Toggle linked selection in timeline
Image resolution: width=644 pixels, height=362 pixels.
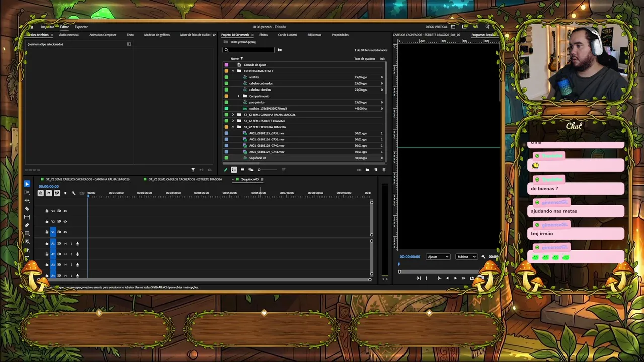[x=57, y=193]
